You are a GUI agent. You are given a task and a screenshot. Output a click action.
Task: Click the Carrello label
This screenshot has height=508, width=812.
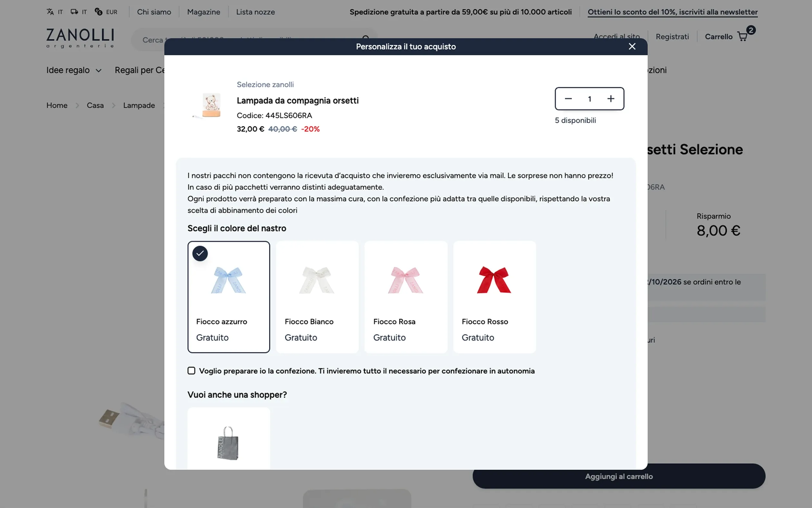pyautogui.click(x=718, y=37)
